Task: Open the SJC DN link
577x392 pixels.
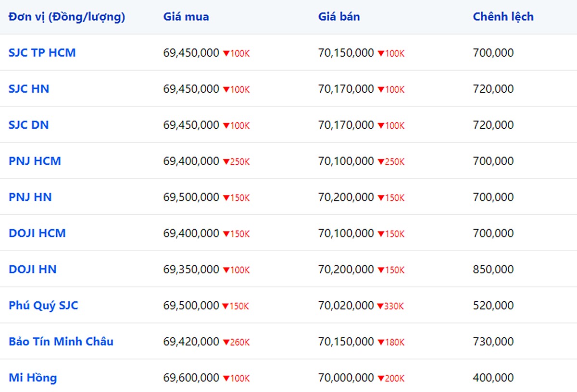Action: point(29,125)
